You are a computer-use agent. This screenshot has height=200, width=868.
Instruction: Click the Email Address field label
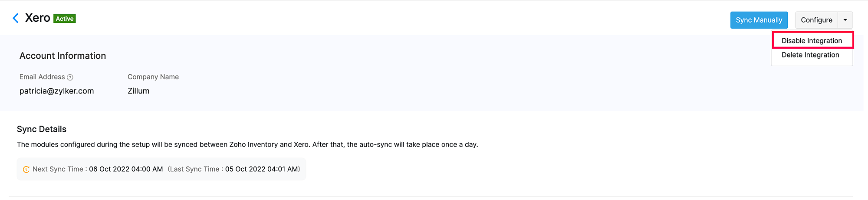(42, 77)
